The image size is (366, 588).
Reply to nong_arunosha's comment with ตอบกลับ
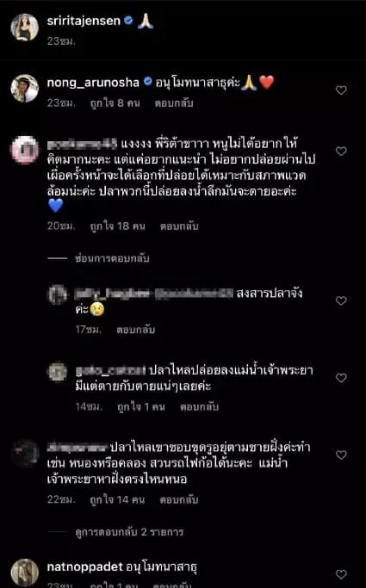click(x=174, y=103)
